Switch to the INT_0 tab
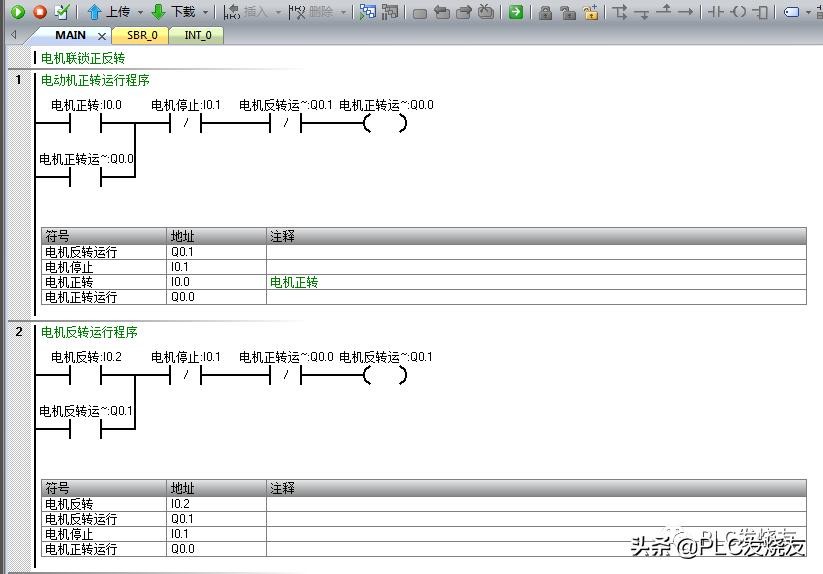This screenshot has width=823, height=574. (197, 35)
